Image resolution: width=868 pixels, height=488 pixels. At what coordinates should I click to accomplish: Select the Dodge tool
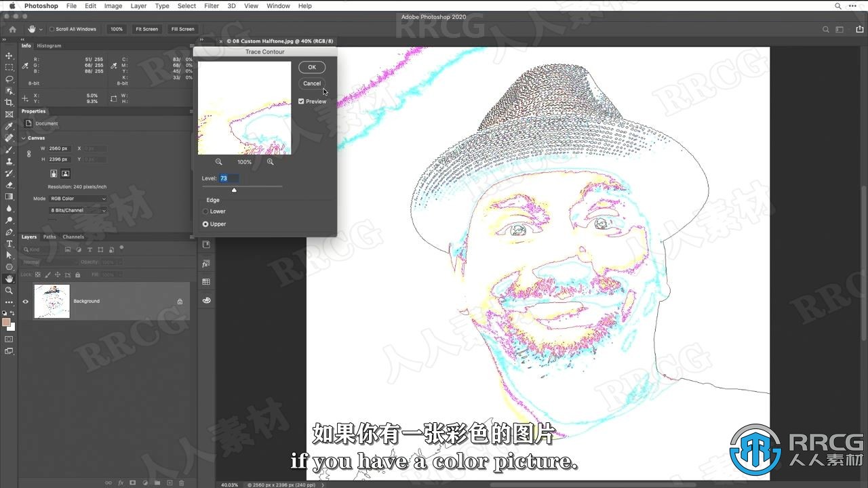click(9, 220)
